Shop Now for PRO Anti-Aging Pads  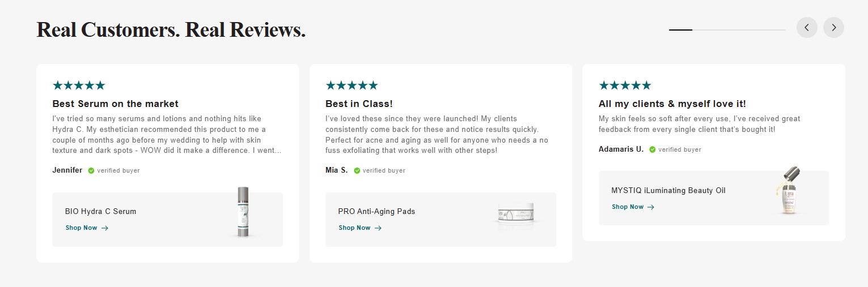(360, 228)
